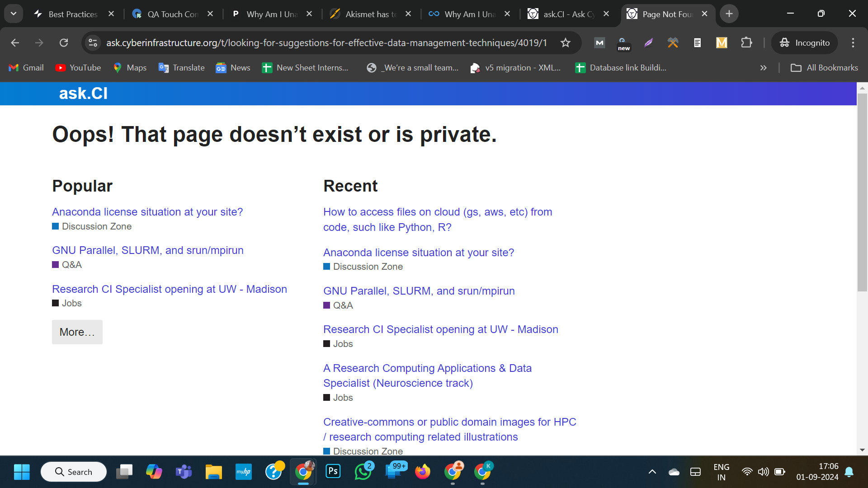868x488 pixels.
Task: Click the site information icon beside URL
Action: [93, 43]
